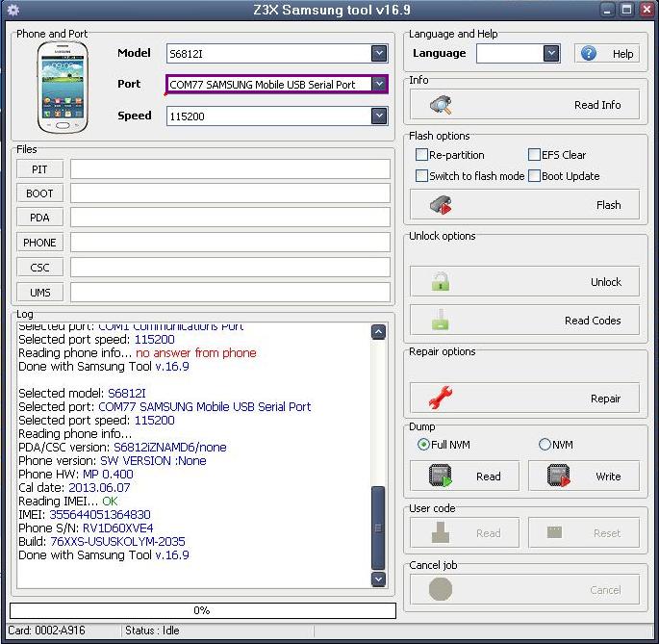Click the gear icon in title bar
The height and width of the screenshot is (644, 659).
coord(13,10)
